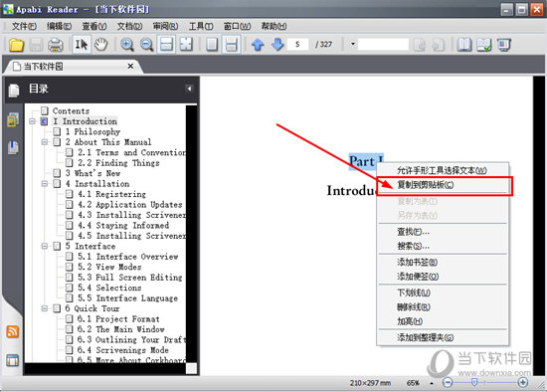Collapse the table of contents panel arrow
547x392 pixels.
(189, 89)
